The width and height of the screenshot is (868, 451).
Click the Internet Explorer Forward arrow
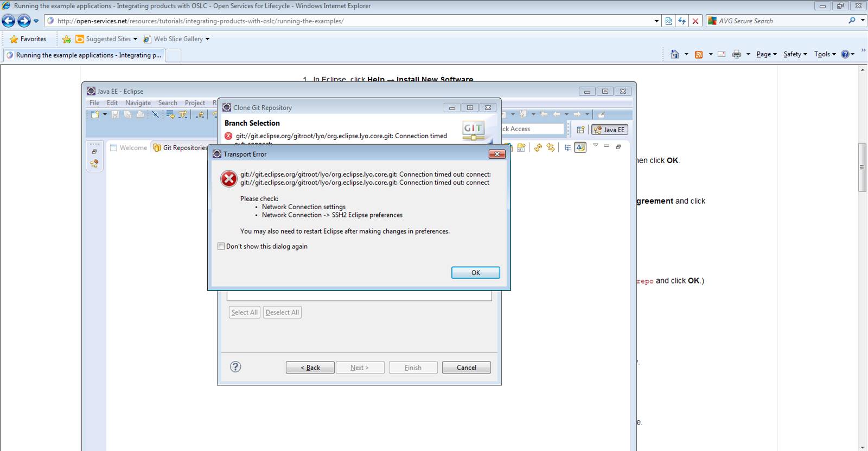[x=24, y=21]
